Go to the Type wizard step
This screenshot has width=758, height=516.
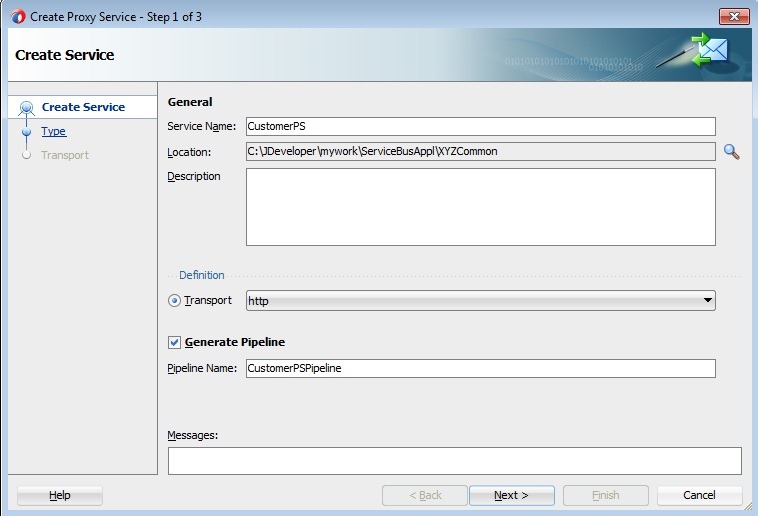[54, 132]
